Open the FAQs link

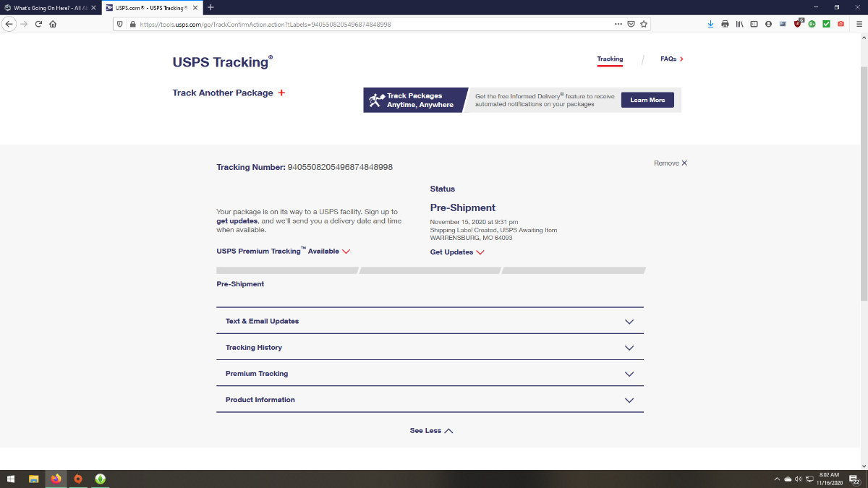(671, 59)
